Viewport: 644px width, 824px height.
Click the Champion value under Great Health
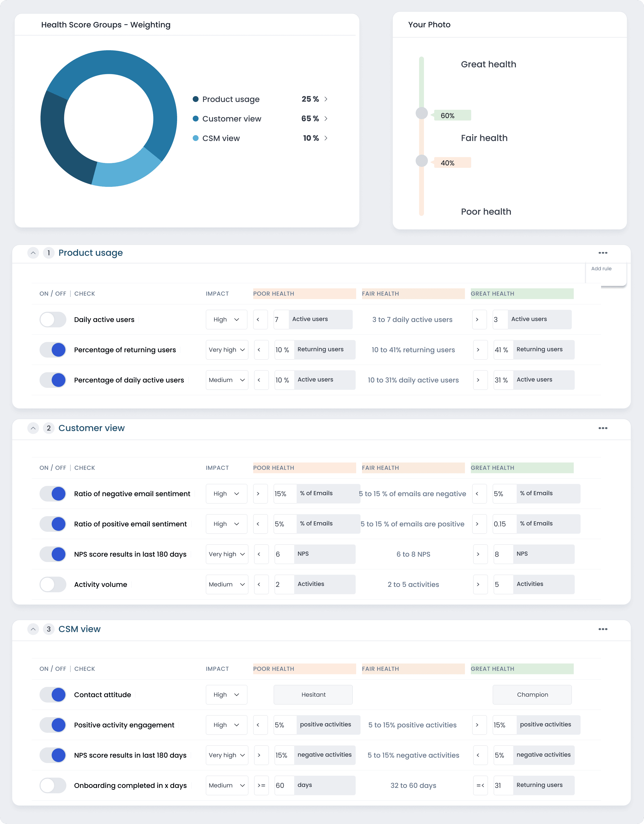(532, 694)
